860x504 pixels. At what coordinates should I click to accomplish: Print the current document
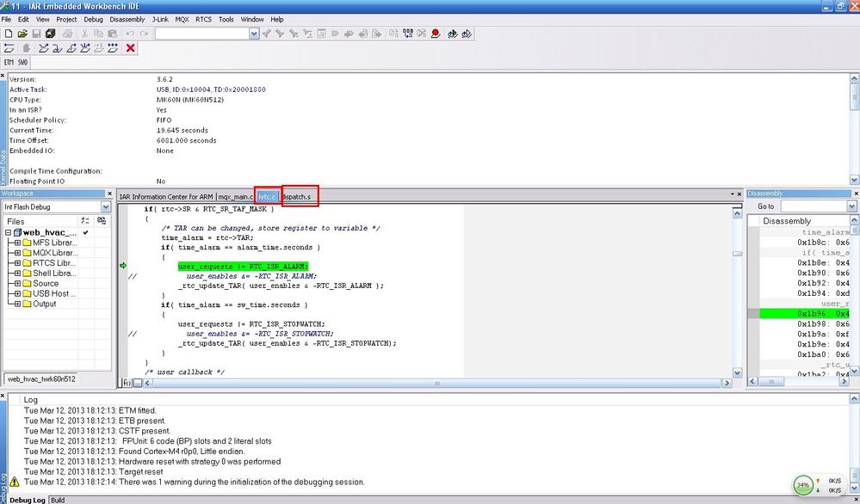click(x=67, y=34)
